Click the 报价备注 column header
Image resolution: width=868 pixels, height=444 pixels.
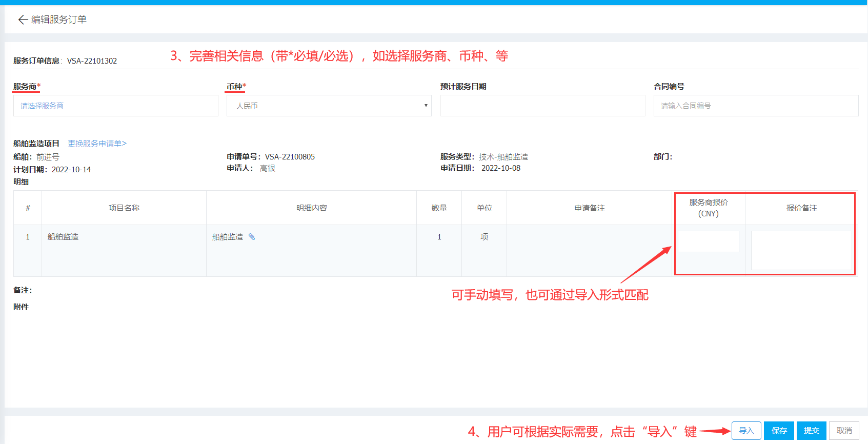pos(801,208)
